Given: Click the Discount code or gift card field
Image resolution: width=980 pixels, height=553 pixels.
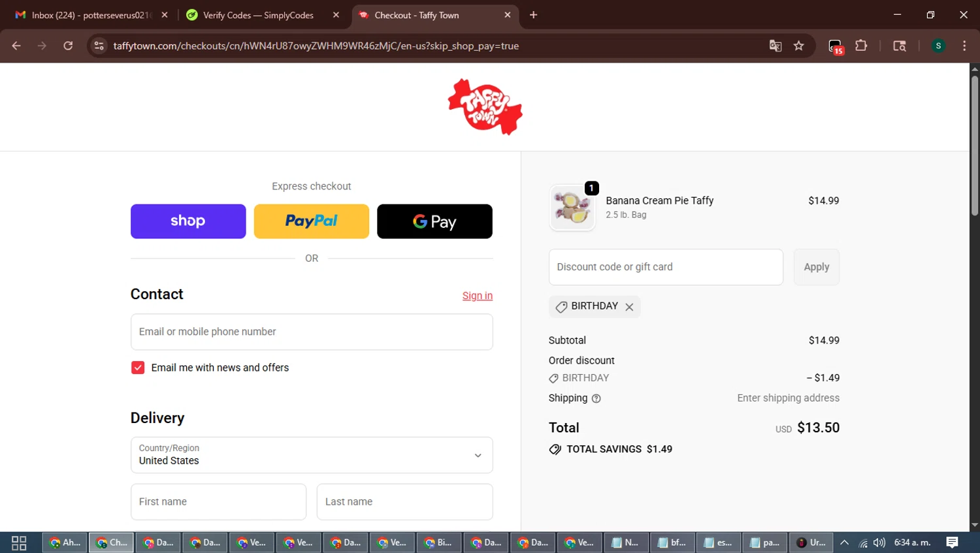Looking at the screenshot, I should point(666,267).
